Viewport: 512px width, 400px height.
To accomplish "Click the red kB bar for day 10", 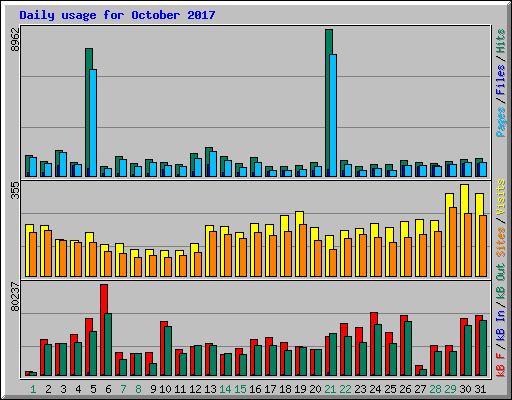I will [x=163, y=348].
